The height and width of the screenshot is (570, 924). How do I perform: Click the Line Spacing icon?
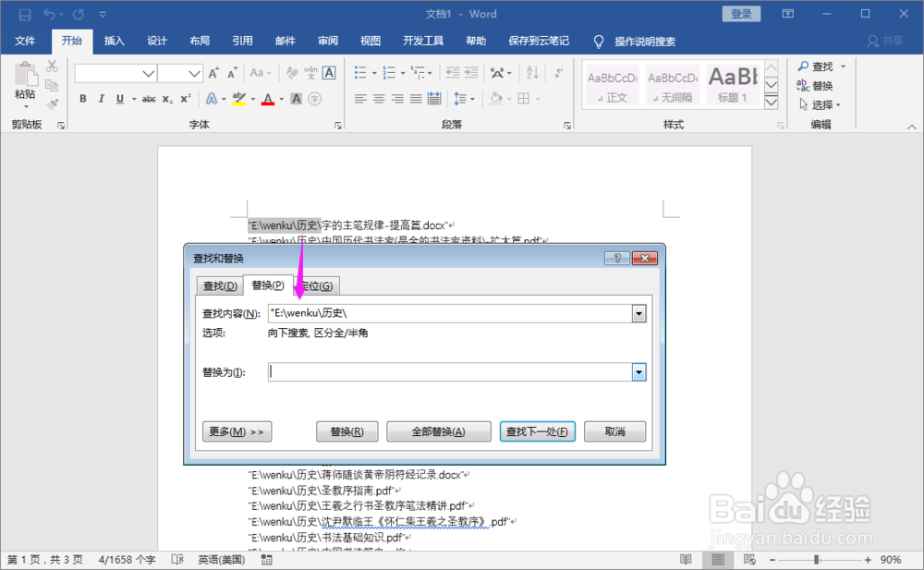click(x=460, y=99)
